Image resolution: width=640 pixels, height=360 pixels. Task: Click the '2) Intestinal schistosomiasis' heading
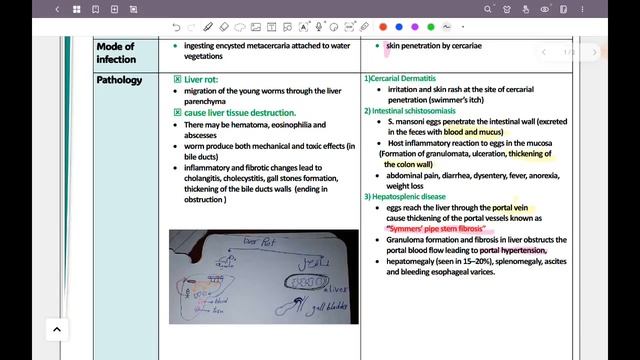410,111
